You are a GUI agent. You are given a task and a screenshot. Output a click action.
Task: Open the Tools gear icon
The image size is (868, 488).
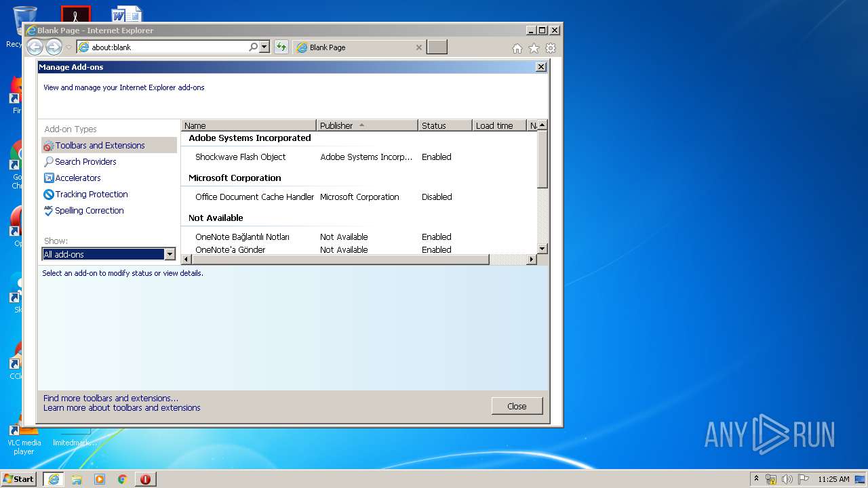pos(551,48)
